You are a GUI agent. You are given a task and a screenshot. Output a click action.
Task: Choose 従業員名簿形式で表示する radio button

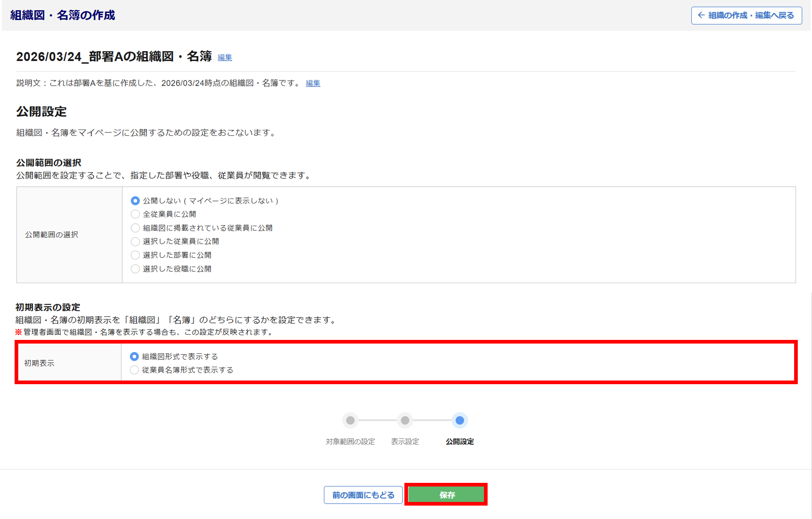[134, 370]
